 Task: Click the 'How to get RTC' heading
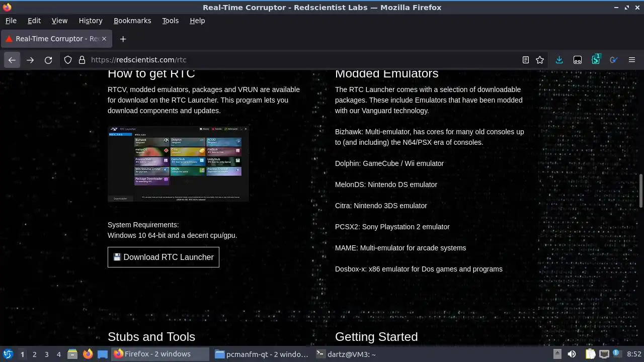151,73
